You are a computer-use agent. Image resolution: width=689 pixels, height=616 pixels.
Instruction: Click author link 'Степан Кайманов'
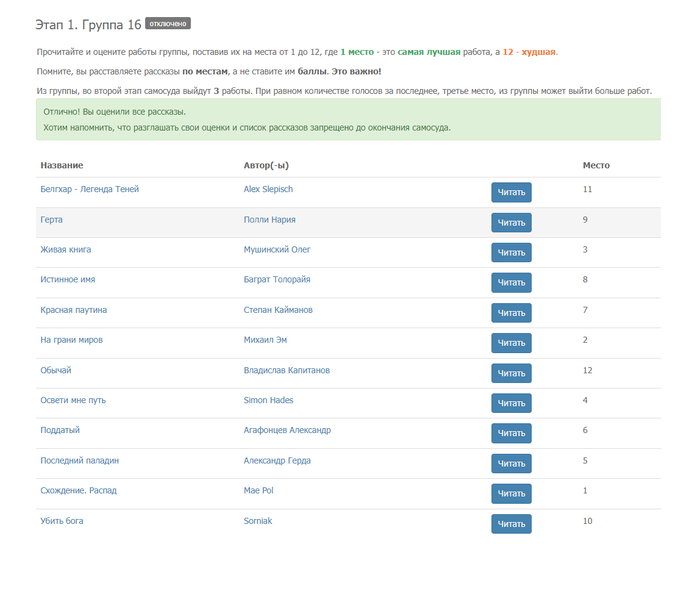pos(278,310)
